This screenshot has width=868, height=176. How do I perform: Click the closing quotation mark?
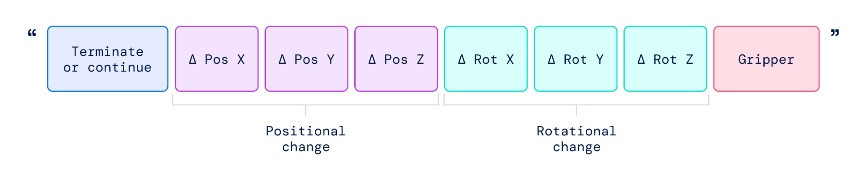[x=835, y=33]
